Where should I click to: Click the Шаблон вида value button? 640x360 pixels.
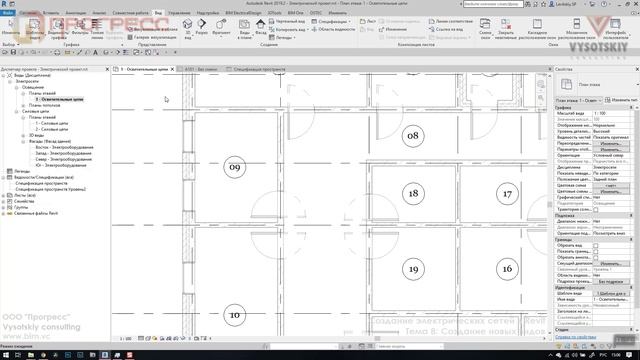click(x=611, y=293)
